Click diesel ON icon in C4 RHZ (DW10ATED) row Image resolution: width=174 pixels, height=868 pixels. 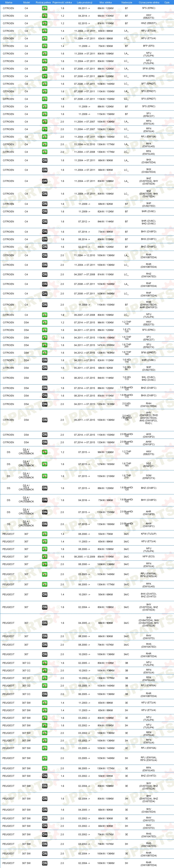coord(45,275)
